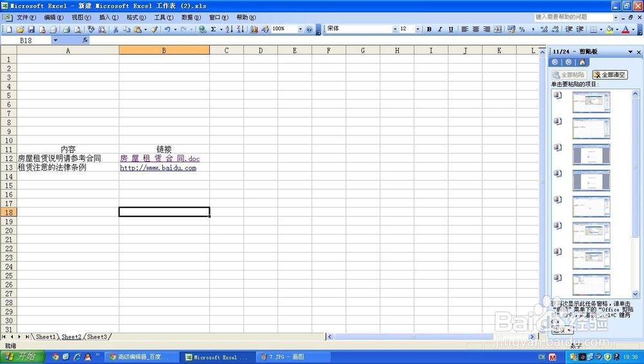Viewport: 644px width, 364px height.
Task: Decrease the indent of the cell
Action: click(569, 29)
